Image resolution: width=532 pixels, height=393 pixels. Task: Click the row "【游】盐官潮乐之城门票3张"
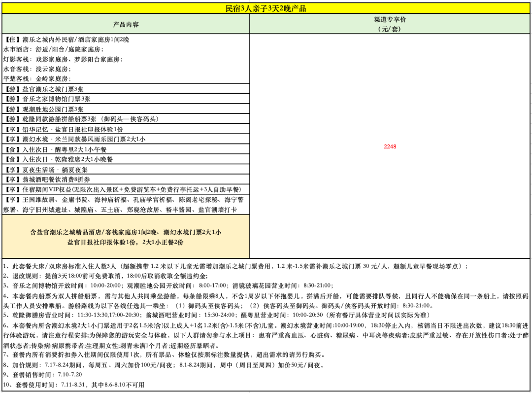(126, 89)
